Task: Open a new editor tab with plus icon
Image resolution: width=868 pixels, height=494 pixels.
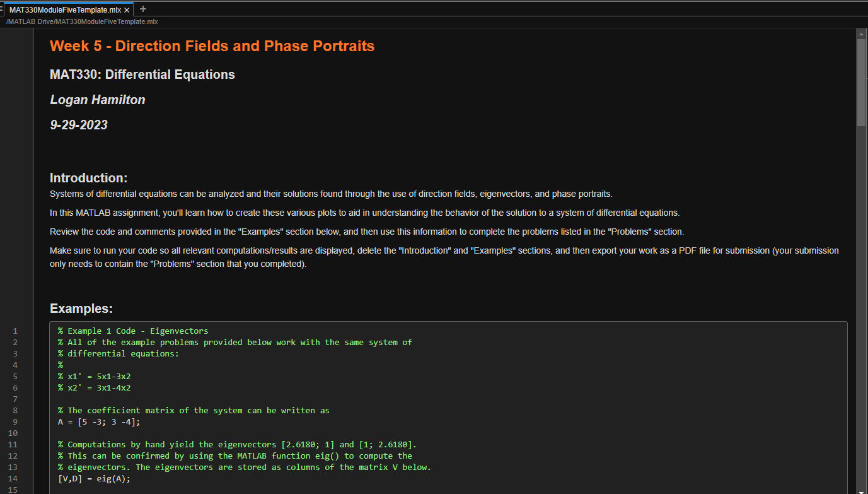Action: pyautogui.click(x=143, y=9)
